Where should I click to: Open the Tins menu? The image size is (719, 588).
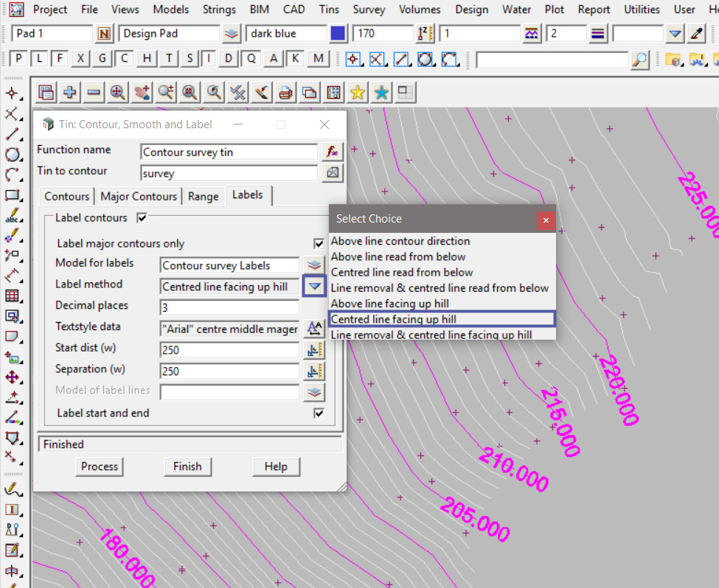point(329,10)
